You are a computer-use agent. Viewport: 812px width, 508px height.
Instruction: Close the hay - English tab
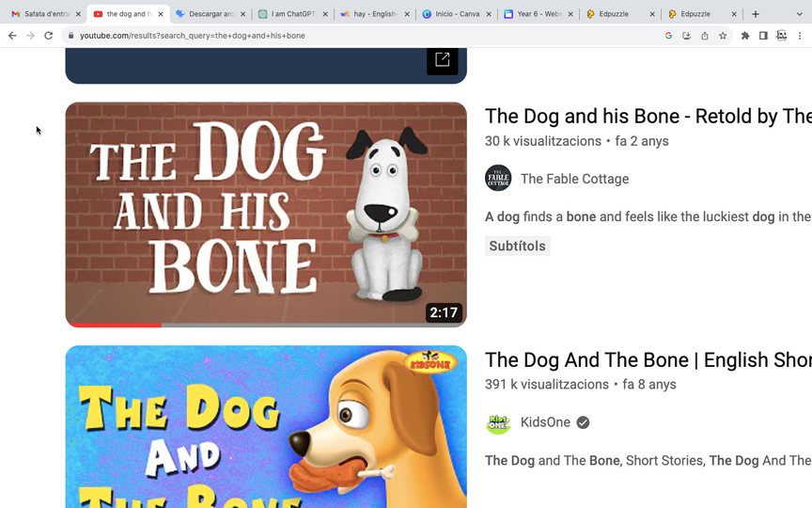407,14
